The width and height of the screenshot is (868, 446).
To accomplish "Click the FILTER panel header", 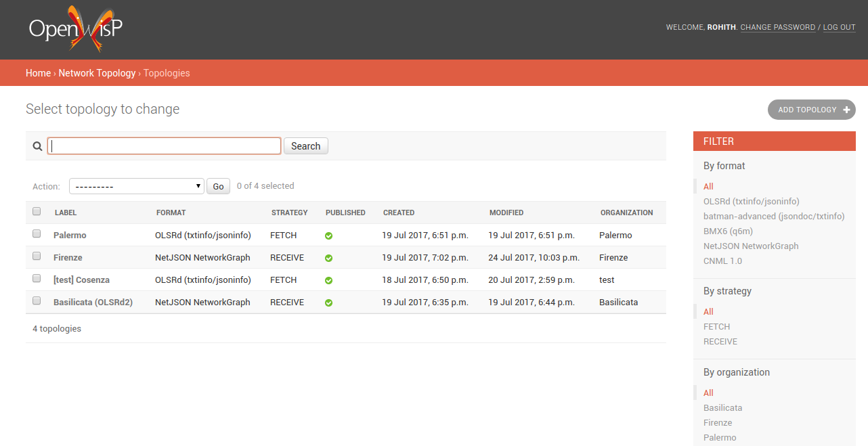I will pyautogui.click(x=775, y=141).
